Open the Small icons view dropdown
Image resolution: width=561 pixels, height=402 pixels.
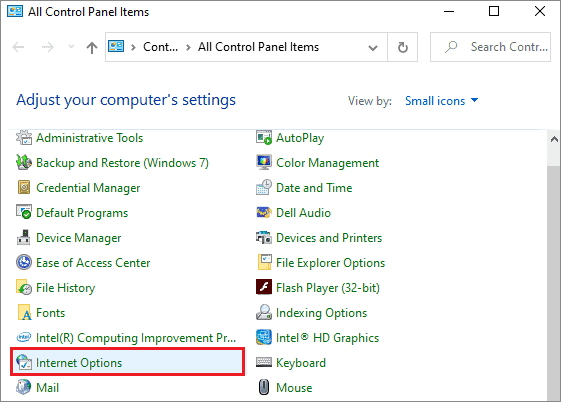[441, 101]
